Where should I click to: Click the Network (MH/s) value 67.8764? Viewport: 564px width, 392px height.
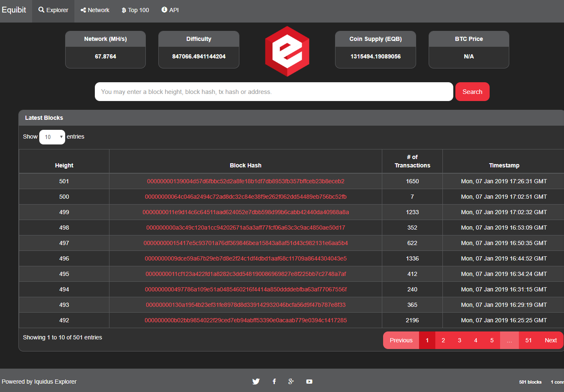[x=105, y=56]
